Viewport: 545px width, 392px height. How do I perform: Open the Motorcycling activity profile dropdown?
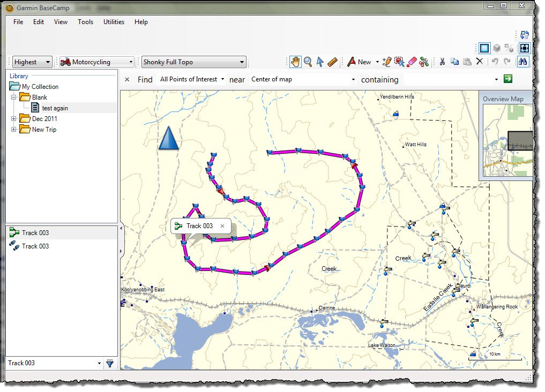click(96, 62)
